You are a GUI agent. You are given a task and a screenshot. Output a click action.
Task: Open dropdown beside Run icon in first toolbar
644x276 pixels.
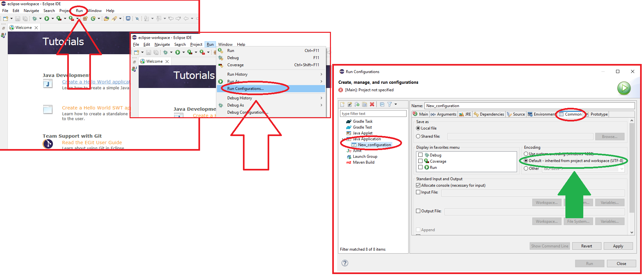[53, 19]
